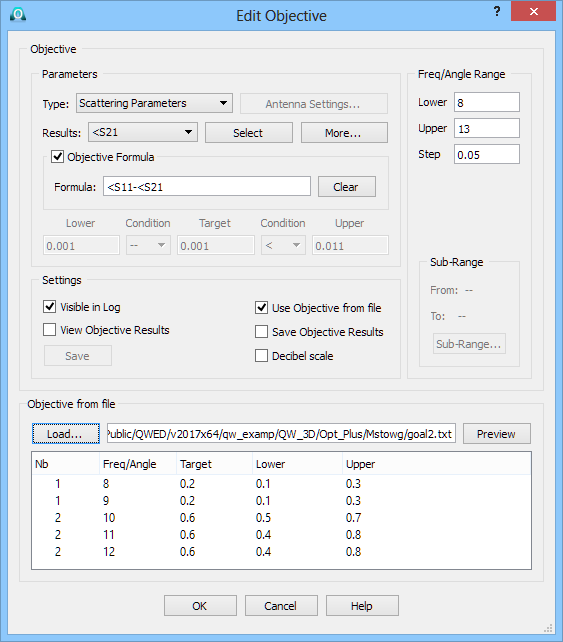Click the Lower frequency range field
The width and height of the screenshot is (563, 642).
point(487,102)
